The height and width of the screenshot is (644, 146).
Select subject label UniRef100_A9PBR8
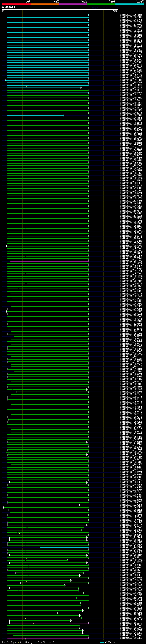point(131,35)
